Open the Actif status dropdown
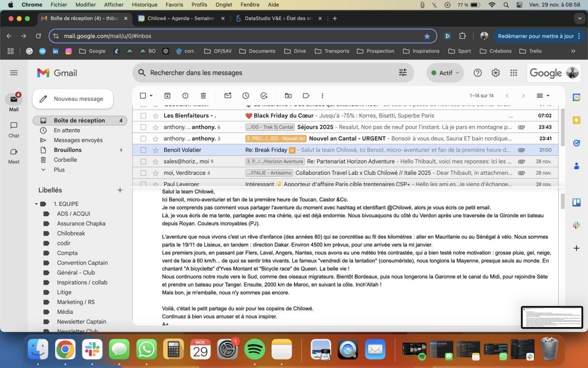Screen dimensions: 588x368 (445, 73)
